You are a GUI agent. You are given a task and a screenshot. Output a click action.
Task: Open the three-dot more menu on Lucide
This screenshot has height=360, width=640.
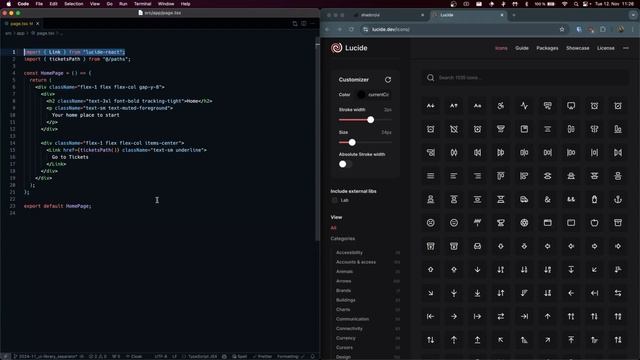[626, 48]
